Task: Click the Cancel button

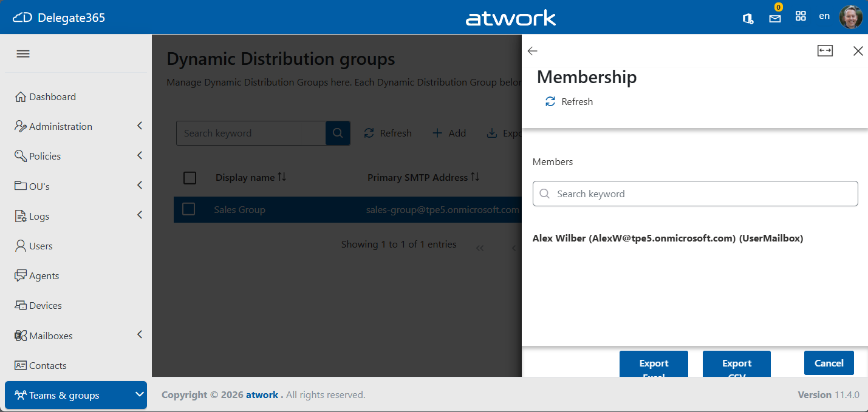Action: pyautogui.click(x=829, y=363)
